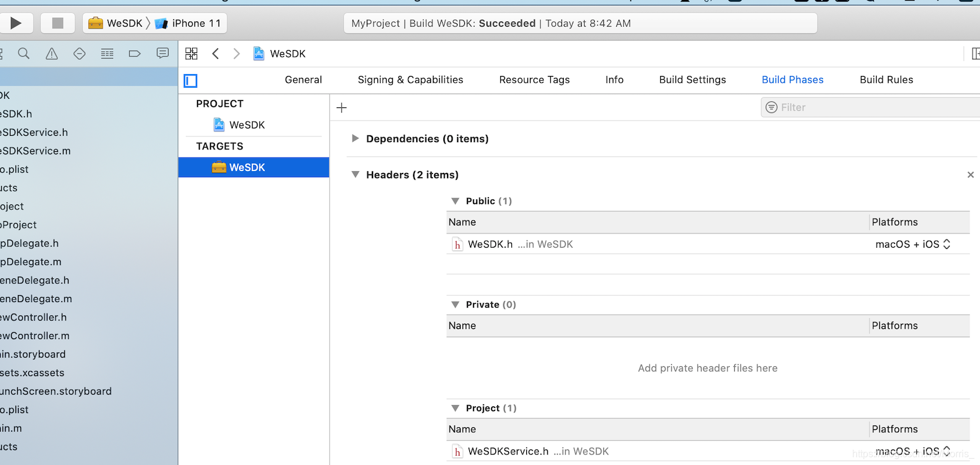Go forward in editor history

(237, 54)
